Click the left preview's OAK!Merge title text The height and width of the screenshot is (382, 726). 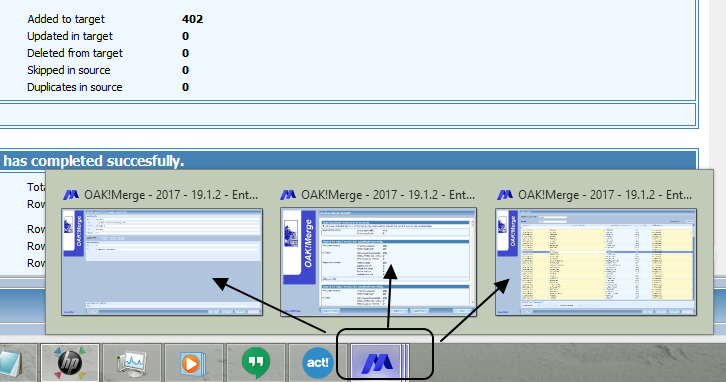coord(171,195)
